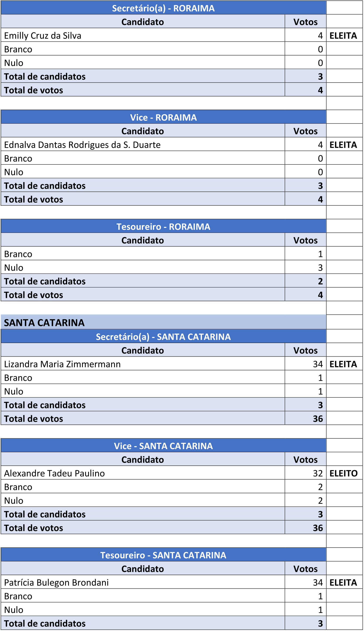Select the Emilly Cruz da Silva cell
Screen dimensions: 364x631
pos(43,36)
